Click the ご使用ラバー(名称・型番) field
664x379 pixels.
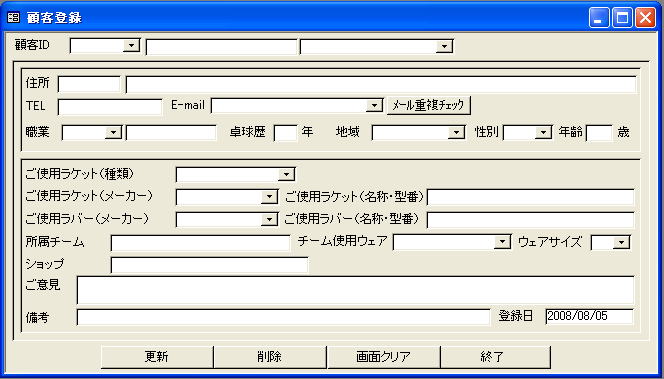pyautogui.click(x=530, y=220)
